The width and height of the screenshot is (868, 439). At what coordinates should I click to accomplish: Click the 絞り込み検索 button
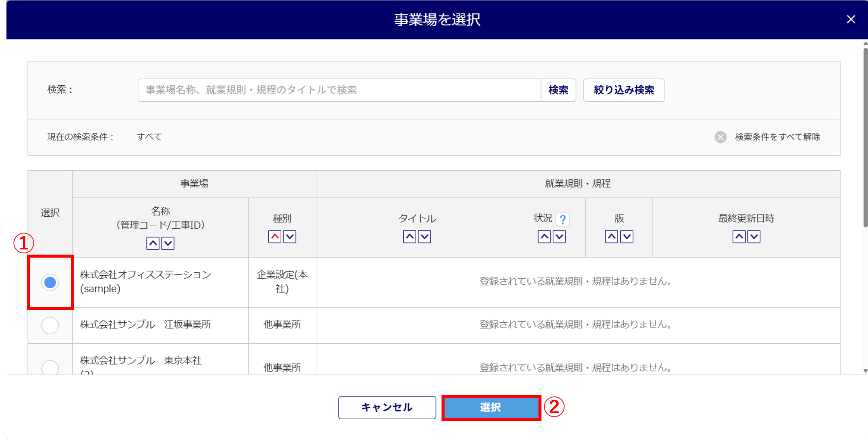[624, 90]
